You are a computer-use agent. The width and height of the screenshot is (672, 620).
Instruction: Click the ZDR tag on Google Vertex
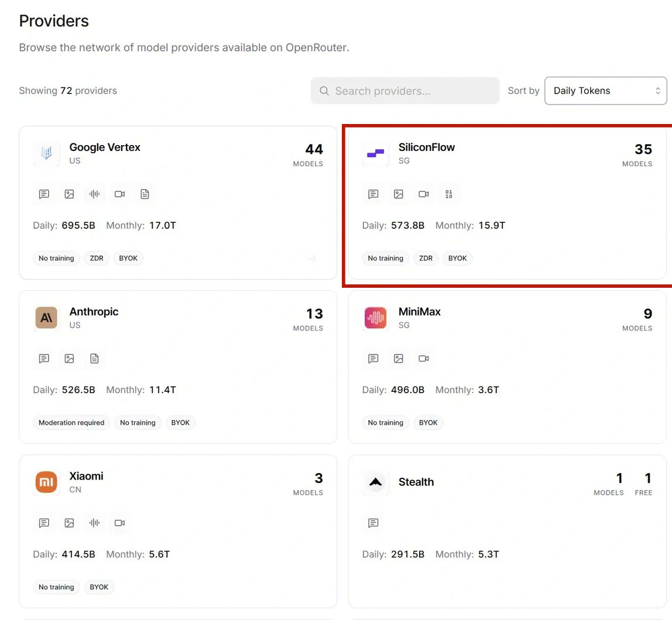click(x=97, y=258)
